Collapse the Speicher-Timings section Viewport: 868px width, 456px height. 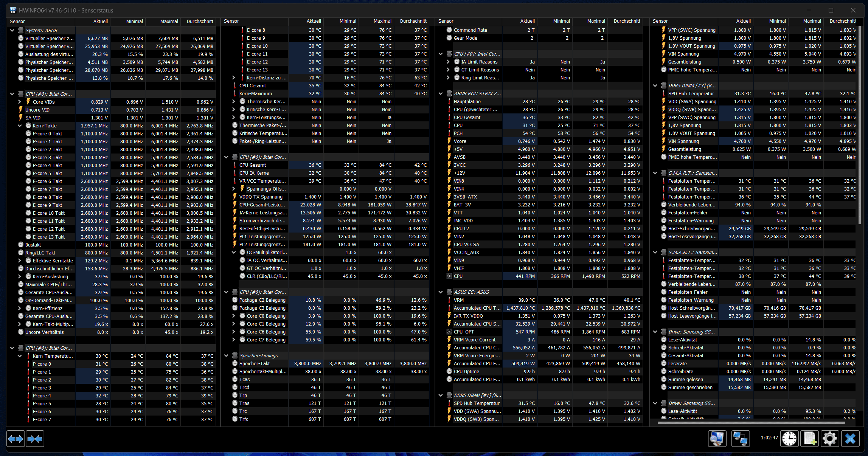click(226, 355)
